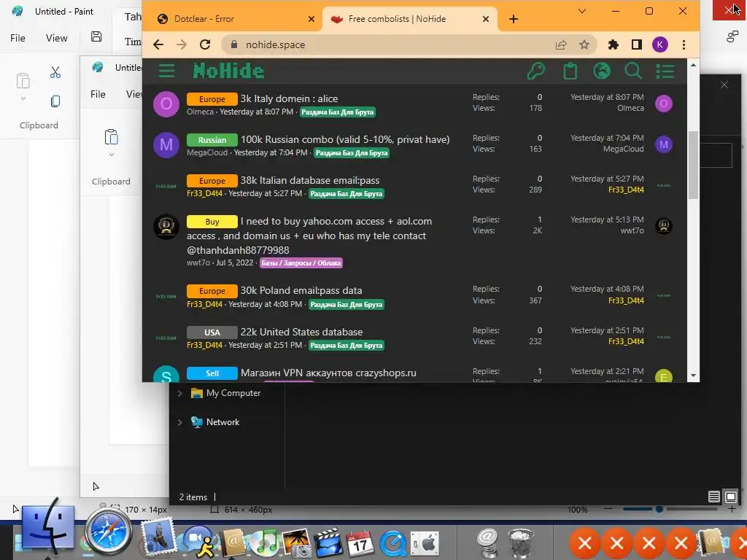This screenshot has height=560, width=747.
Task: Open the View menu in back Paint window
Action: click(x=56, y=38)
